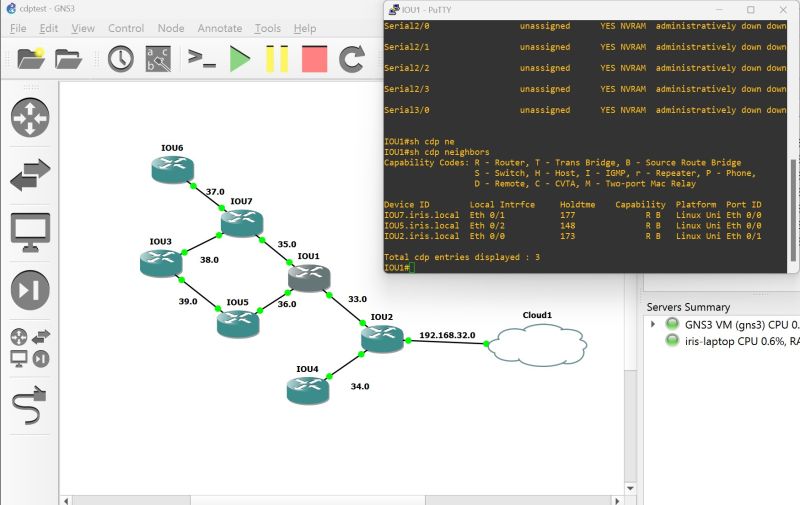Click canvas scrollbar right arrow
800x505 pixels.
click(x=617, y=500)
